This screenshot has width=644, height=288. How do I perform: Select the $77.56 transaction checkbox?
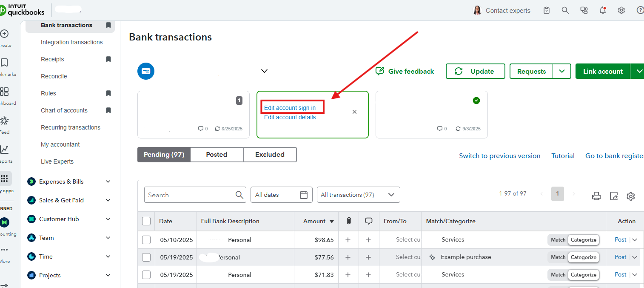coord(146,257)
